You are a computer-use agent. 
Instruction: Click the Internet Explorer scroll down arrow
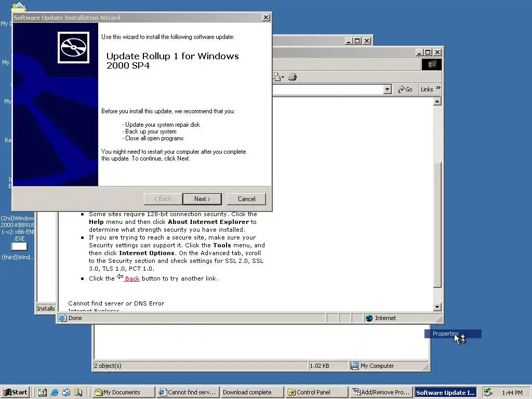pos(437,307)
